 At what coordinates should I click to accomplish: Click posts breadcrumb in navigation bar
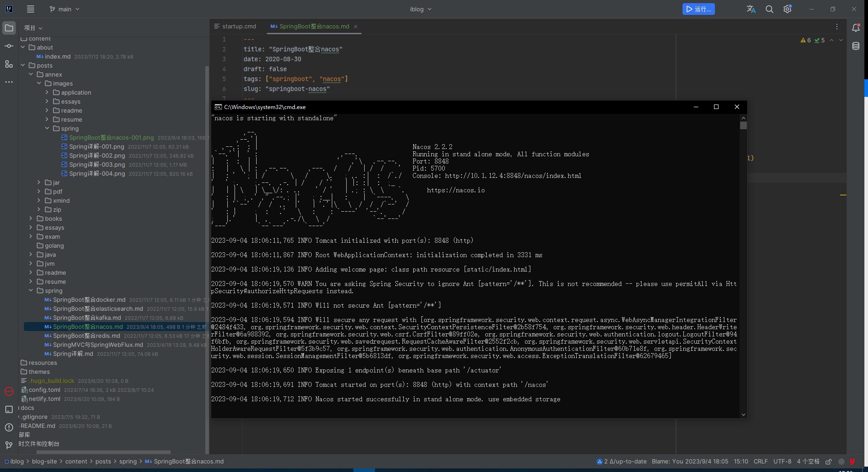pos(103,462)
